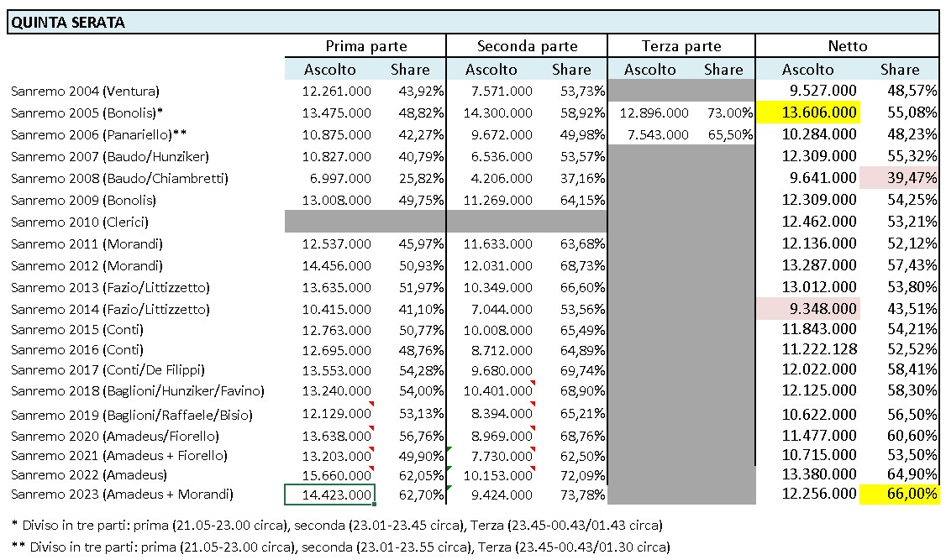Image resolution: width=946 pixels, height=560 pixels.
Task: Select yellow highlighted share cell 66,00%
Action: tap(900, 494)
